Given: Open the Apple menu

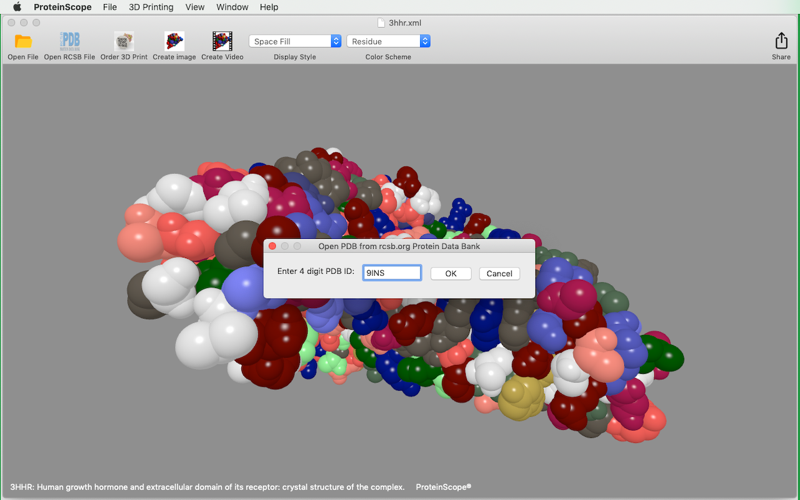Looking at the screenshot, I should (17, 7).
